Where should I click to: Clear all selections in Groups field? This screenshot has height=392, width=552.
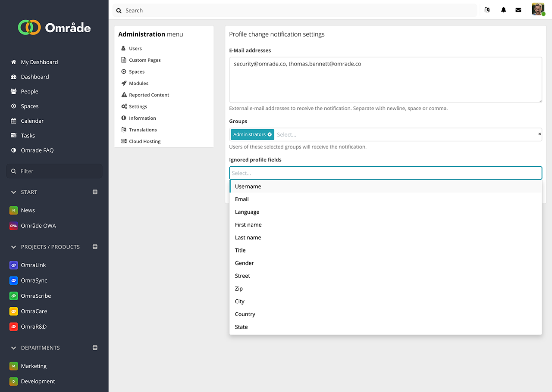coord(539,134)
